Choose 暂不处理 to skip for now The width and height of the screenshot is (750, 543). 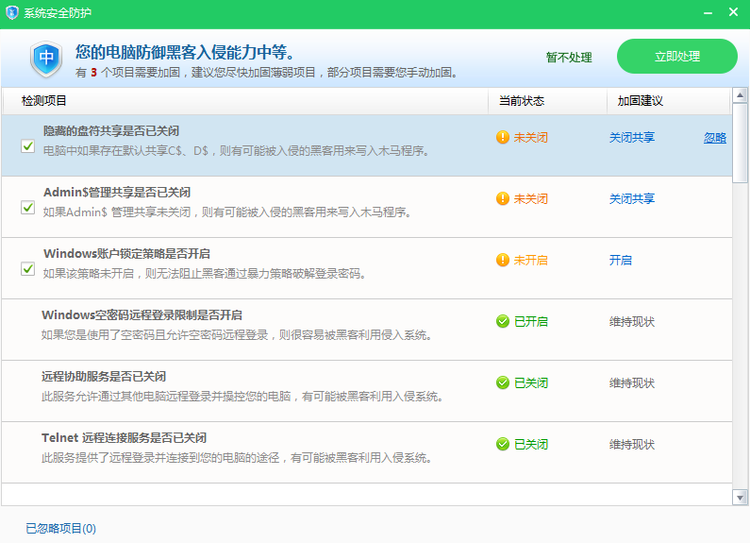point(569,58)
